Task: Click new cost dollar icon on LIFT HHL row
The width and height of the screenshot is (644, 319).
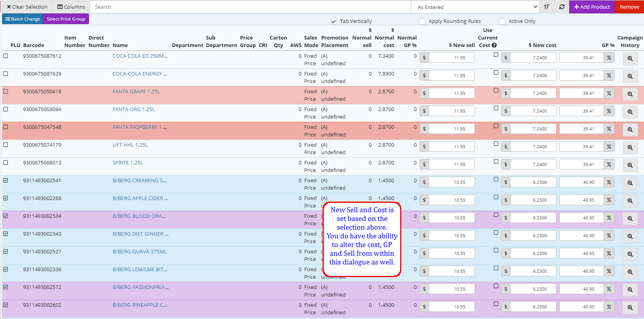Action: pos(506,147)
